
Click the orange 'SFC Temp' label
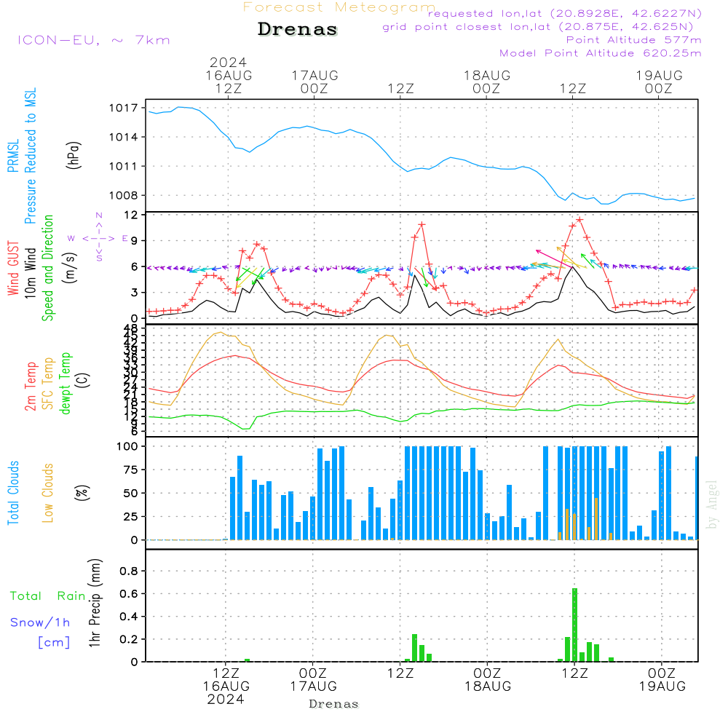click(x=48, y=384)
